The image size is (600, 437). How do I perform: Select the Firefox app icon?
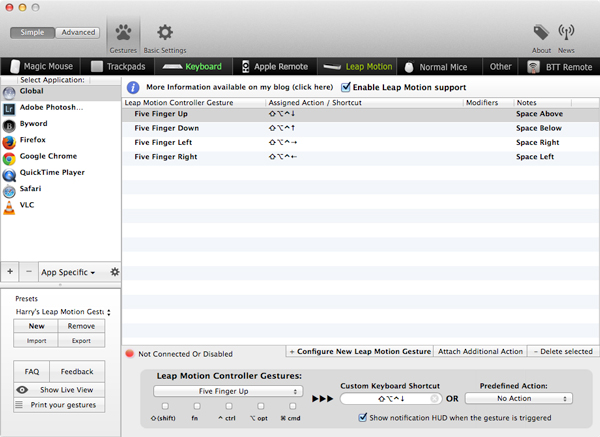[x=9, y=142]
